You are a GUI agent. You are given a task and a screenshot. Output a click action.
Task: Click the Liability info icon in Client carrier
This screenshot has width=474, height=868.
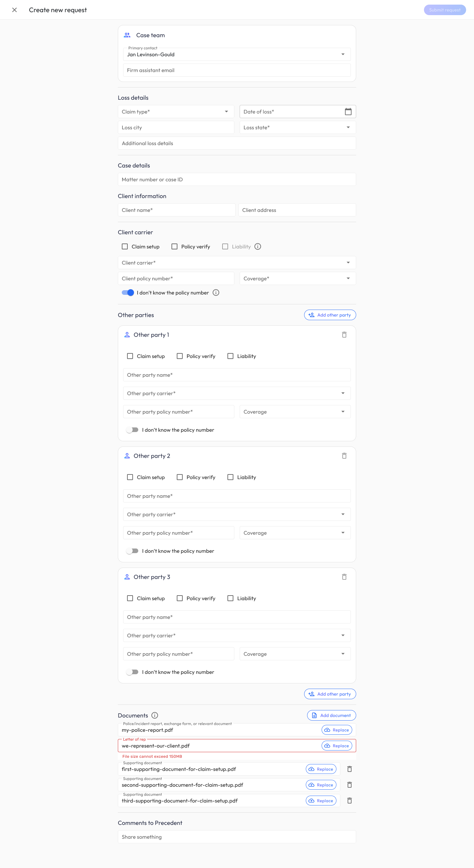coord(257,247)
